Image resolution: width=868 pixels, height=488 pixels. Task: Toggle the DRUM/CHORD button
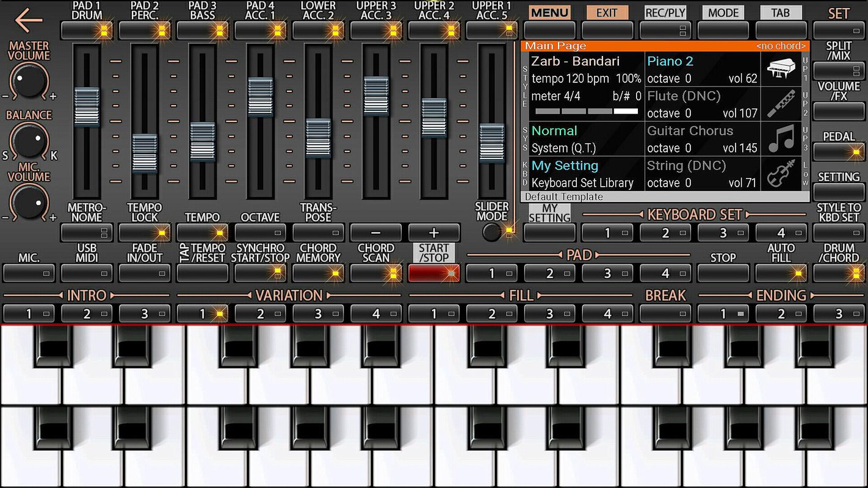[839, 273]
